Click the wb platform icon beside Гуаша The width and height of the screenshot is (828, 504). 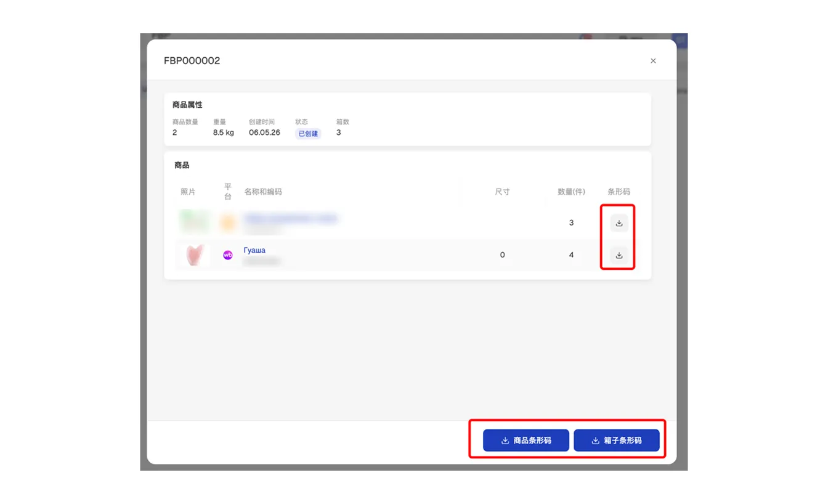228,255
